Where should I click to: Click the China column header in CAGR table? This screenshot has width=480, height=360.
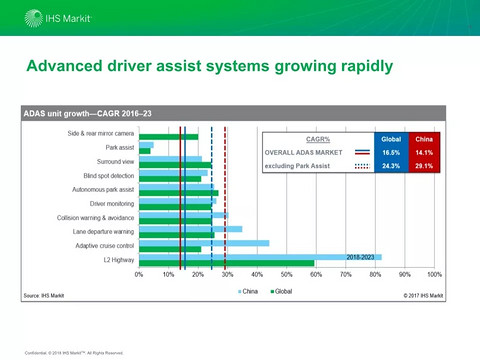[x=424, y=139]
